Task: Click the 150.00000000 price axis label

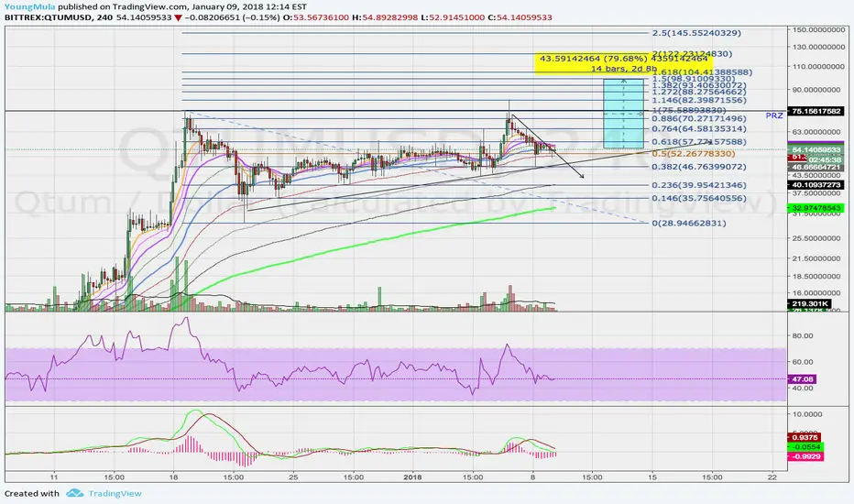Action: 818,29
